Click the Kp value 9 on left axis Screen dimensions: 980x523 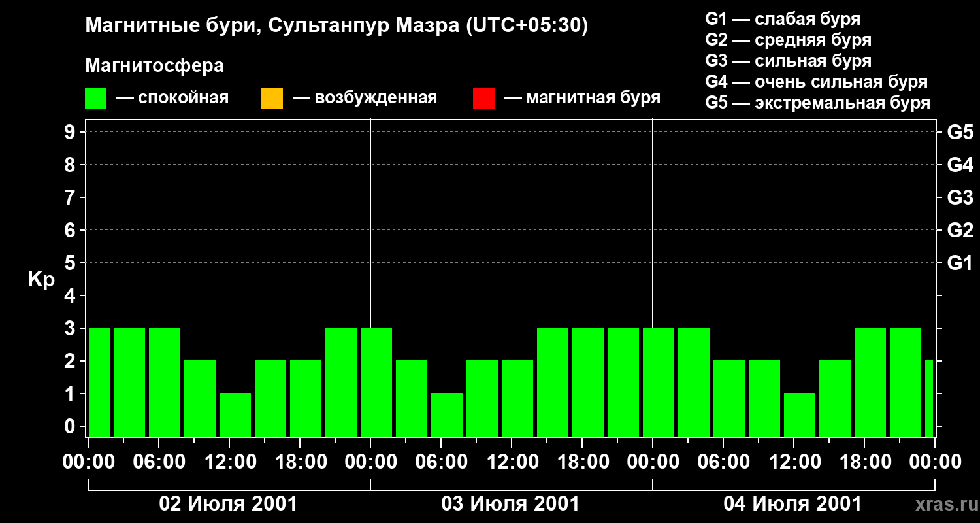coord(71,132)
